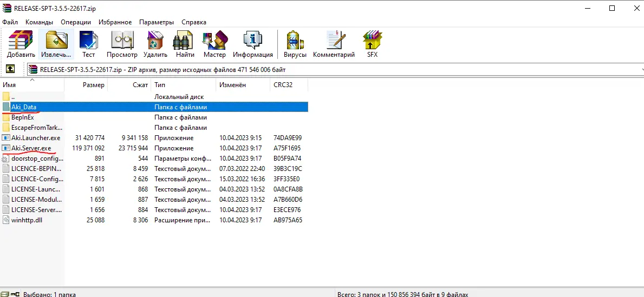Click the LICENSE-Server... text file icon
This screenshot has height=297, width=644.
(x=6, y=209)
